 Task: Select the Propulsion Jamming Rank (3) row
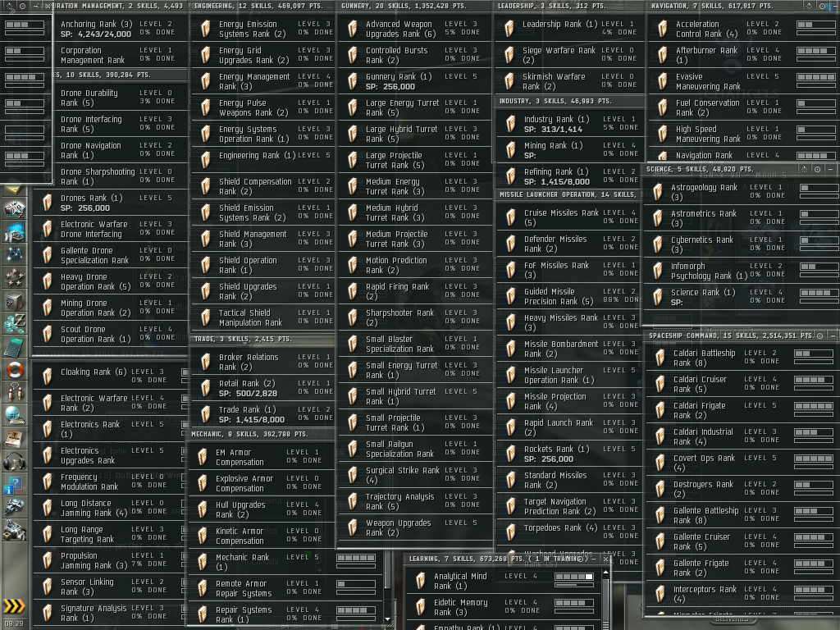[111, 561]
